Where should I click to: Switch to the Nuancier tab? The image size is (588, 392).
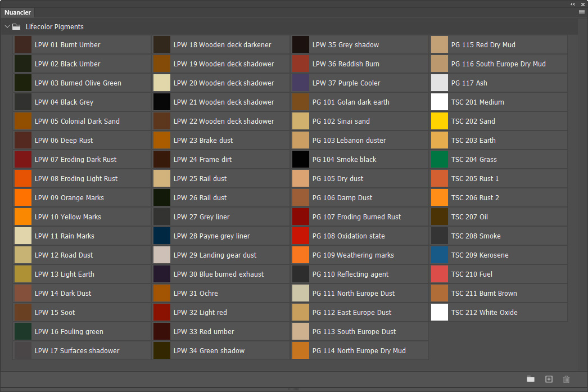coord(17,12)
